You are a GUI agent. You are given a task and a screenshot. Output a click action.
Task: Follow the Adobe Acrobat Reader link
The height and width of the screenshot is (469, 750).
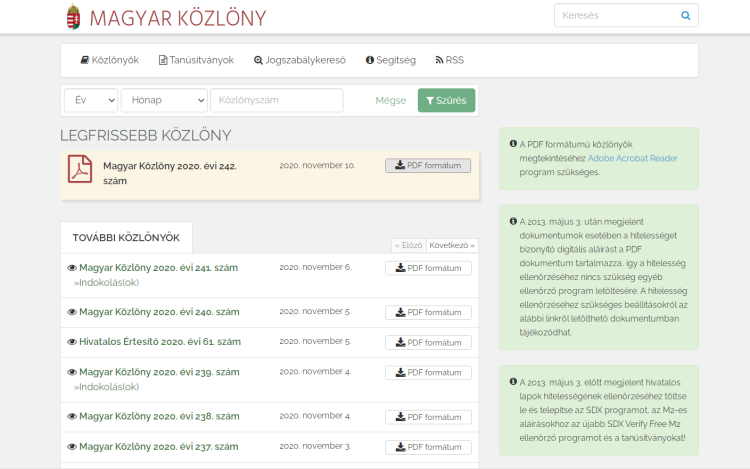pos(634,158)
